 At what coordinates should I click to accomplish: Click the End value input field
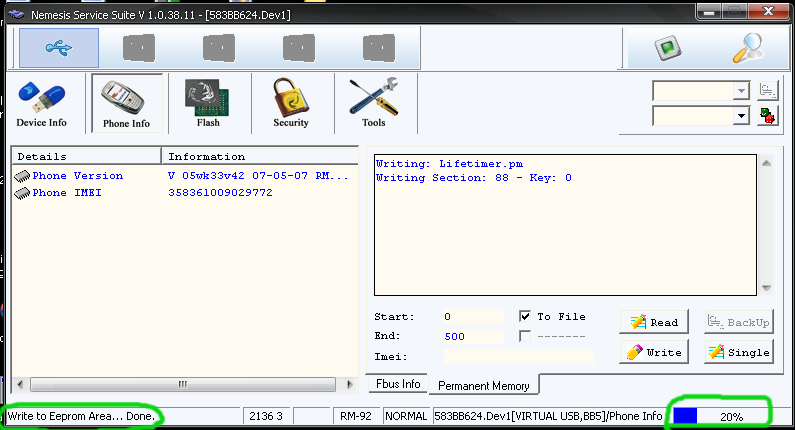pos(474,336)
